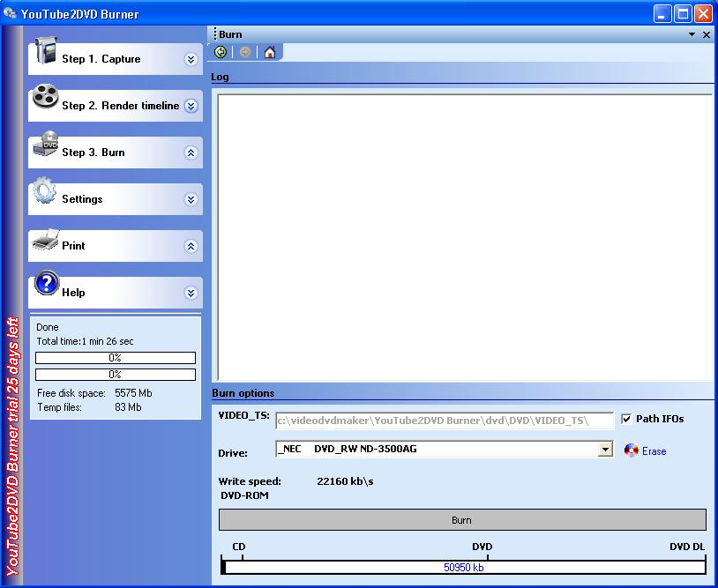
Task: Minimize the YouTube2DVD Burner window
Action: 662,14
